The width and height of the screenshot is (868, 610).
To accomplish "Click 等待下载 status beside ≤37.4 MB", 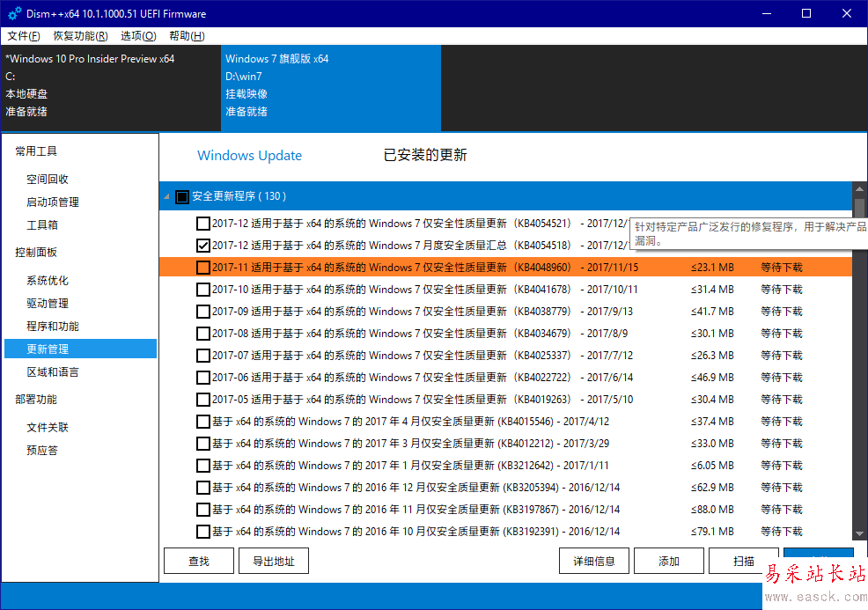I will tap(782, 422).
